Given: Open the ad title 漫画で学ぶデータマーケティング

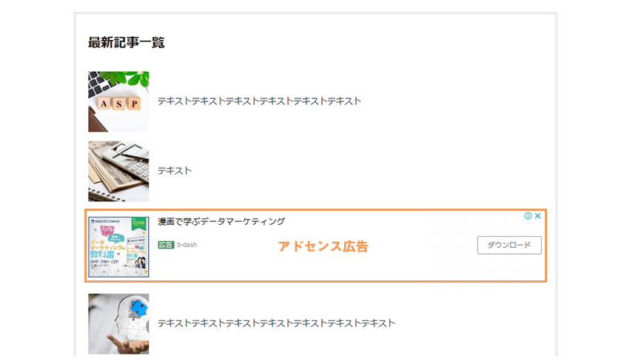Looking at the screenshot, I should (x=221, y=222).
